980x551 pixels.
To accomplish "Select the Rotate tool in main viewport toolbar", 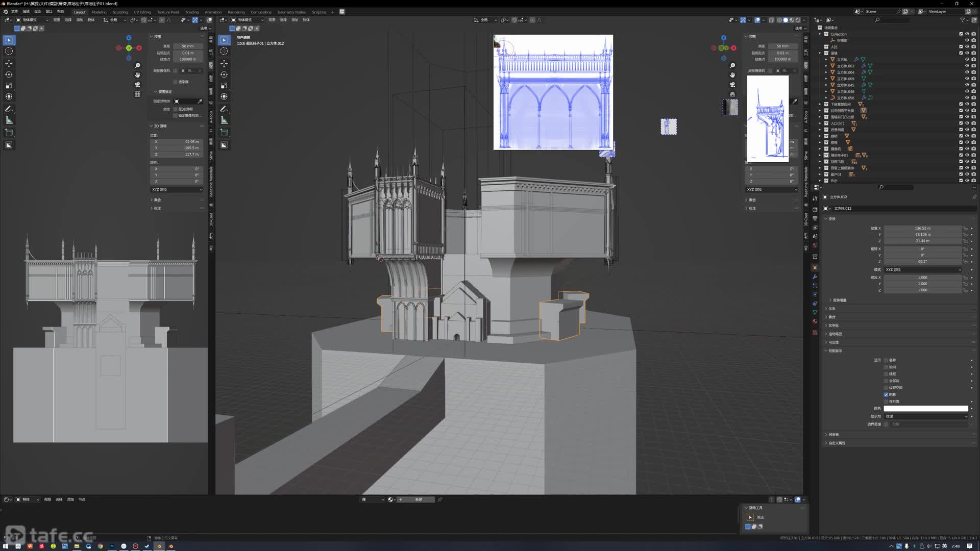I will [x=224, y=74].
